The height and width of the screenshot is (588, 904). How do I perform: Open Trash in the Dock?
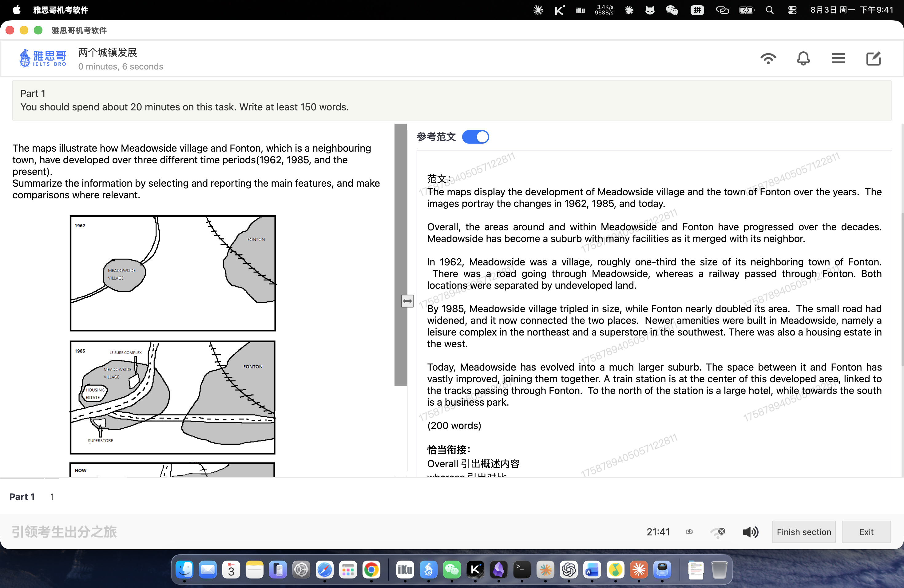[x=719, y=569]
